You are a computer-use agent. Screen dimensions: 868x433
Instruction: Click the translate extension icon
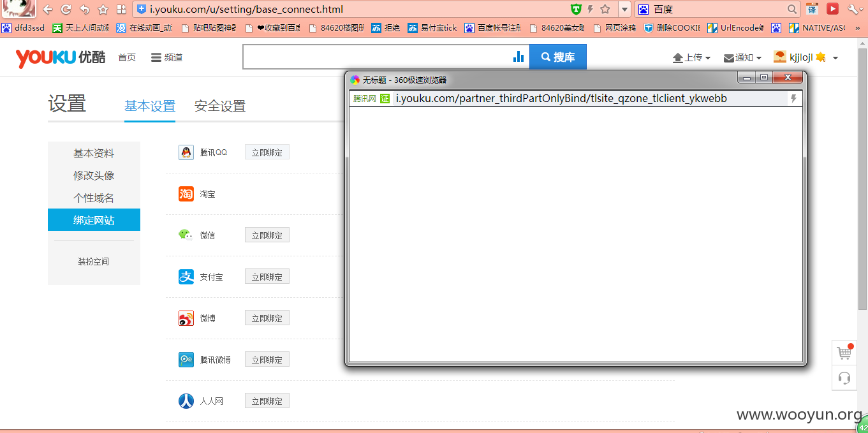click(x=812, y=9)
